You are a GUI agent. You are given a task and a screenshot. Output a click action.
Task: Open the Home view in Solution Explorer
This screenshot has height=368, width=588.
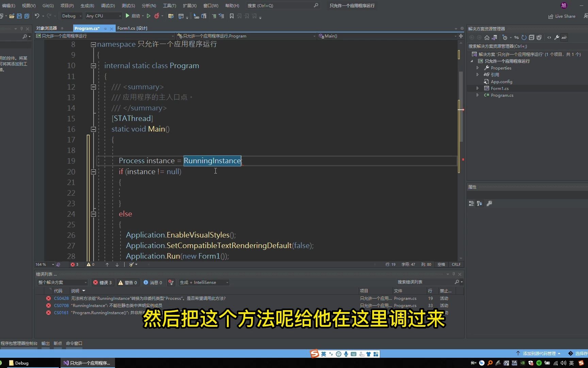(x=487, y=38)
